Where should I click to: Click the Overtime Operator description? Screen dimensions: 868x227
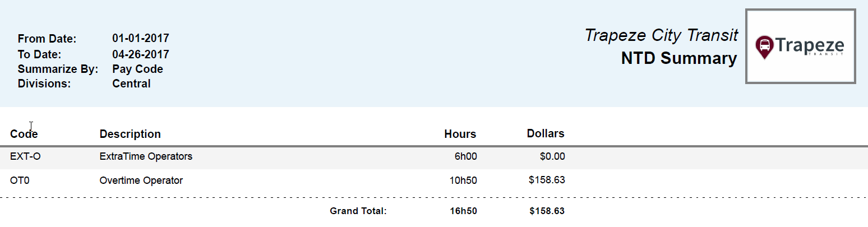(x=141, y=180)
